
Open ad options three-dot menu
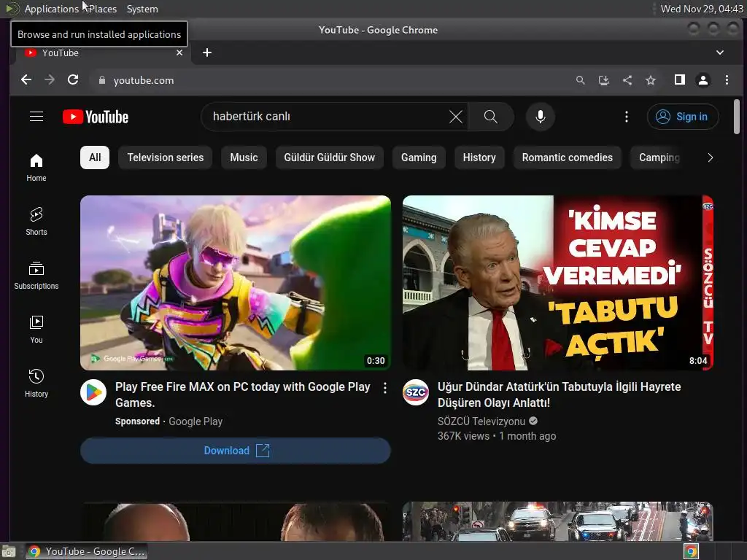[x=385, y=388]
